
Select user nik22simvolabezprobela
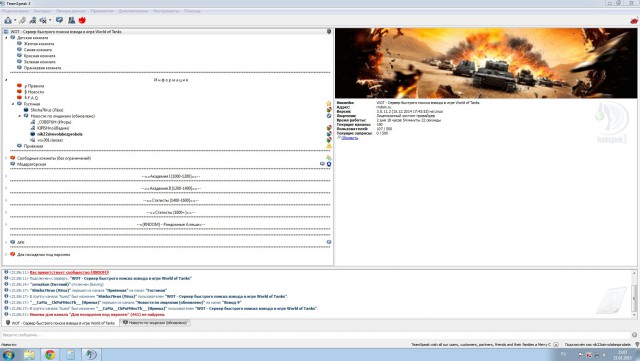pyautogui.click(x=60, y=134)
